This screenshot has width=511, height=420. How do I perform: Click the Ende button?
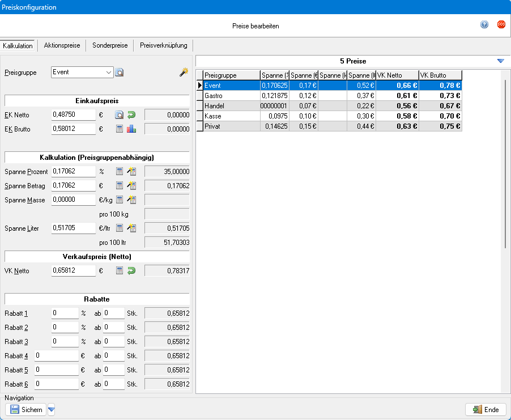pos(486,410)
